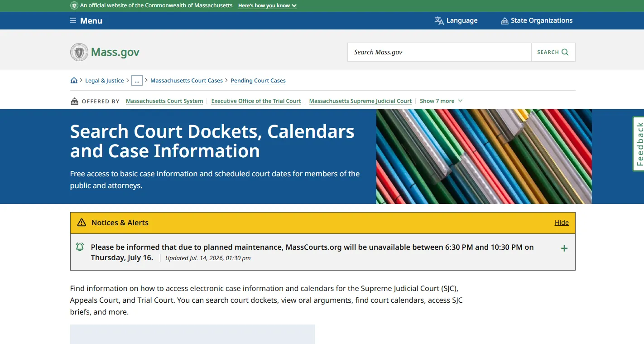Hide the Notices & Alerts panel
Viewport: 644px width, 344px height.
562,223
